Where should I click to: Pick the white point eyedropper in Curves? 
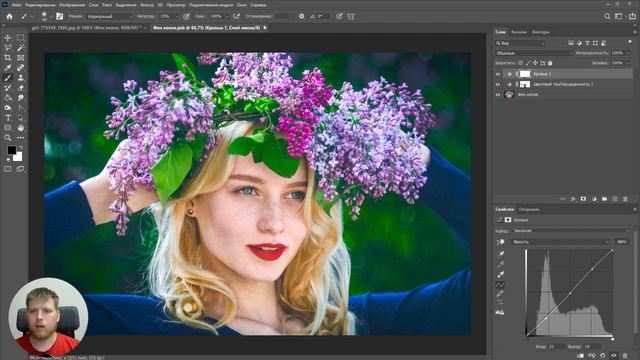(500, 274)
